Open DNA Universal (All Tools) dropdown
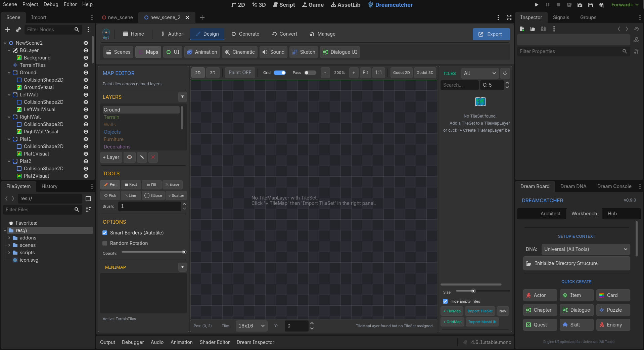 (x=586, y=249)
